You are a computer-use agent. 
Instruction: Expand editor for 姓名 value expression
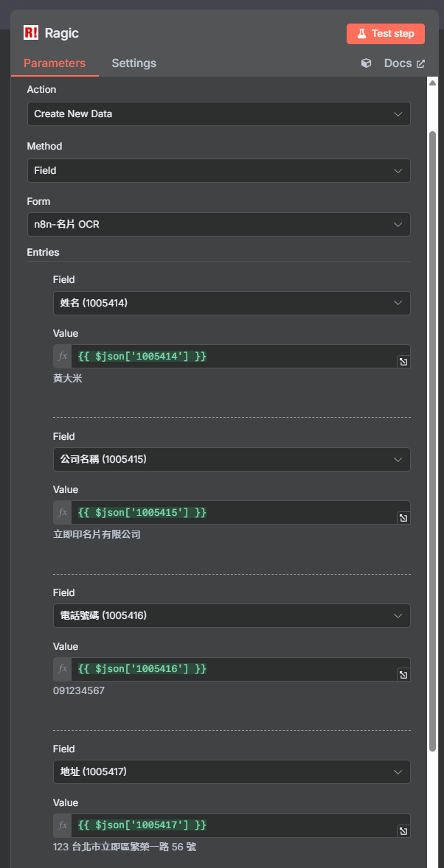pyautogui.click(x=403, y=362)
